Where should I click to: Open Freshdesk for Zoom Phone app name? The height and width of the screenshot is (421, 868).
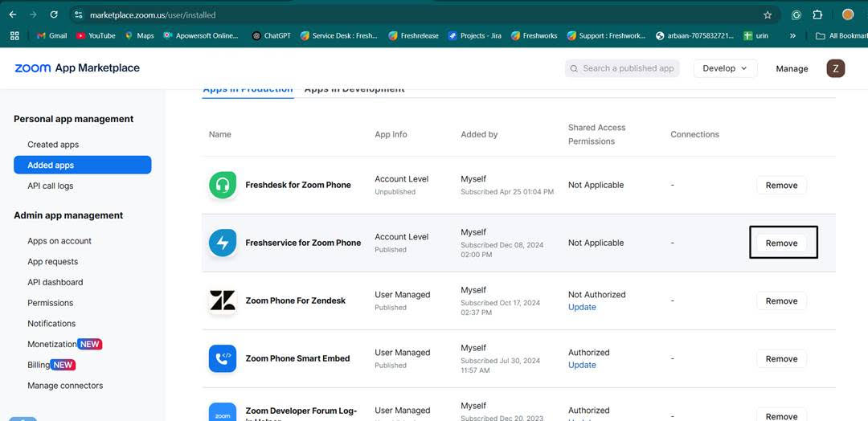pos(298,185)
